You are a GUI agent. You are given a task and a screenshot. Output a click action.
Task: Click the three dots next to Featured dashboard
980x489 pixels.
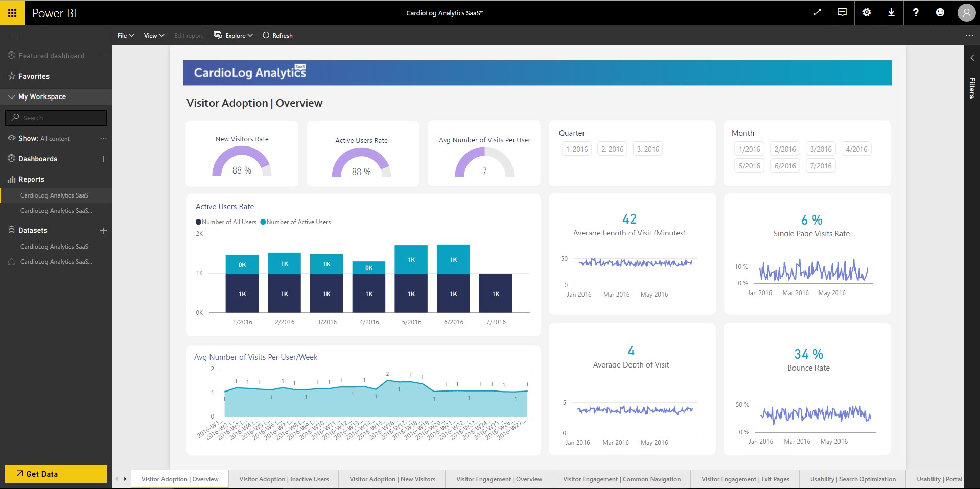click(104, 56)
